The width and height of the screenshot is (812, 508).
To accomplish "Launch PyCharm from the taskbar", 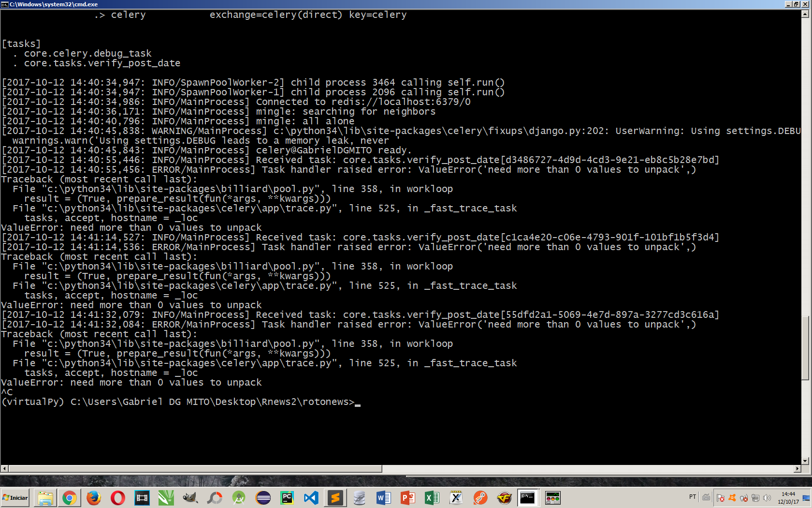I will tap(287, 498).
